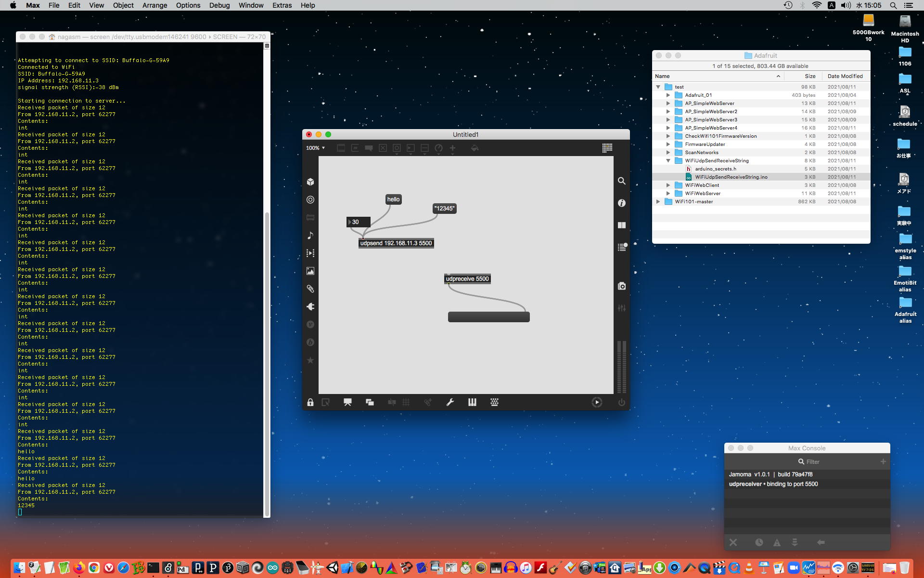Open the Images browser icon in sidebar
The image size is (924, 578).
310,271
